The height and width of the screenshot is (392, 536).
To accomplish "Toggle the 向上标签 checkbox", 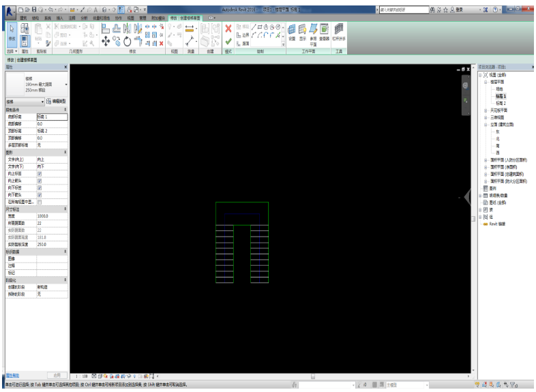I will (x=40, y=173).
